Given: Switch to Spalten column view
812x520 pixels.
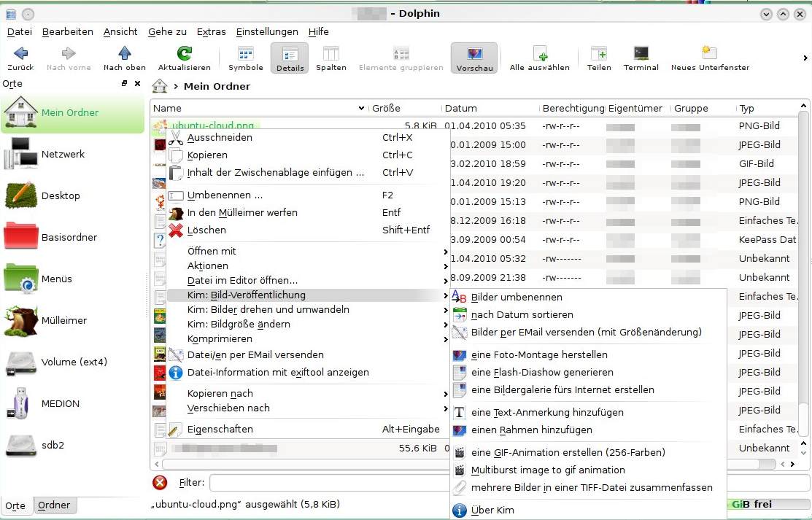Looking at the screenshot, I should coord(331,58).
